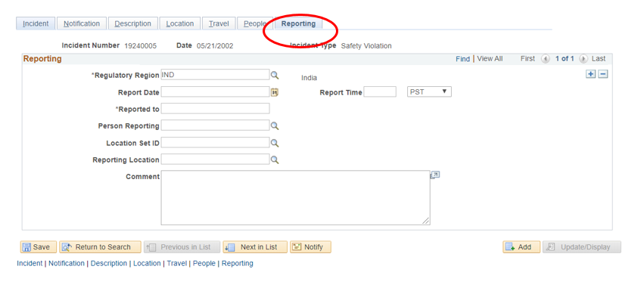
Task: Open Location Set ID lookup magnifier
Action: tap(275, 143)
